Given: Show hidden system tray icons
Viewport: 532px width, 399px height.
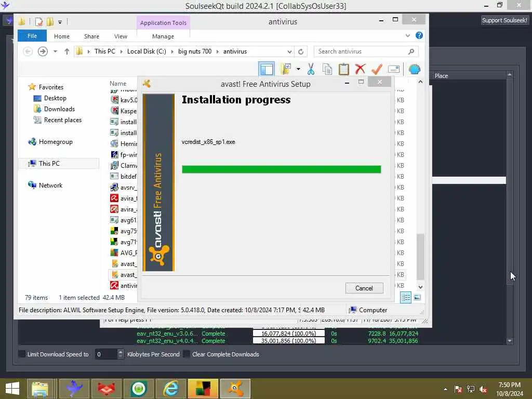Looking at the screenshot, I should [445, 390].
